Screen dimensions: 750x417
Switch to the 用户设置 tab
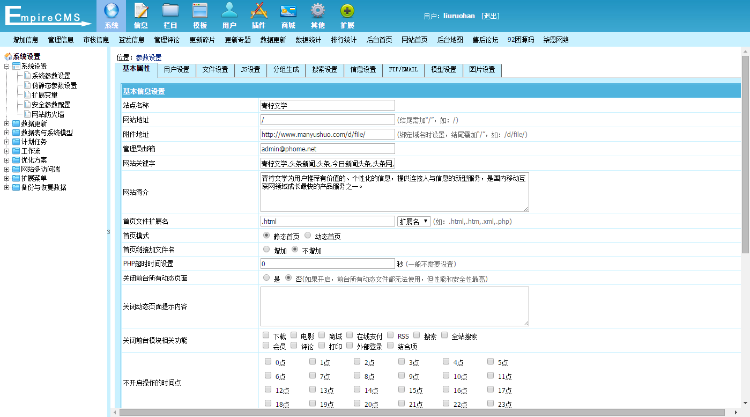176,70
